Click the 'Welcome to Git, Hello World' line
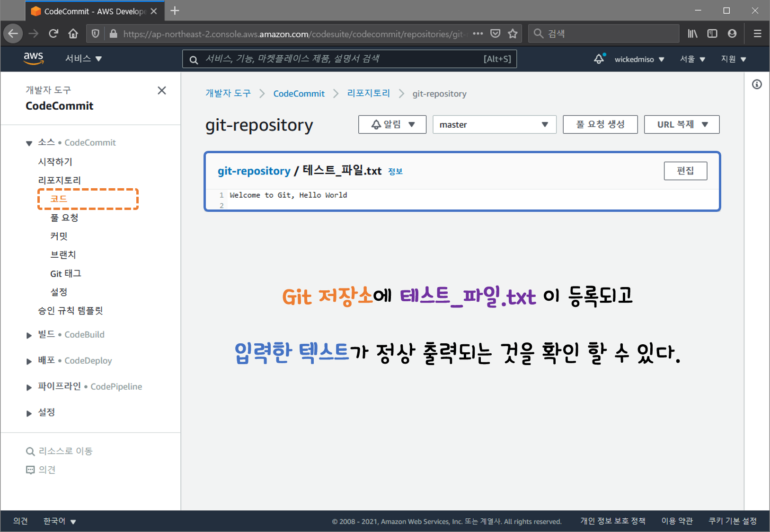Screen dimensions: 770x532 click(288, 195)
